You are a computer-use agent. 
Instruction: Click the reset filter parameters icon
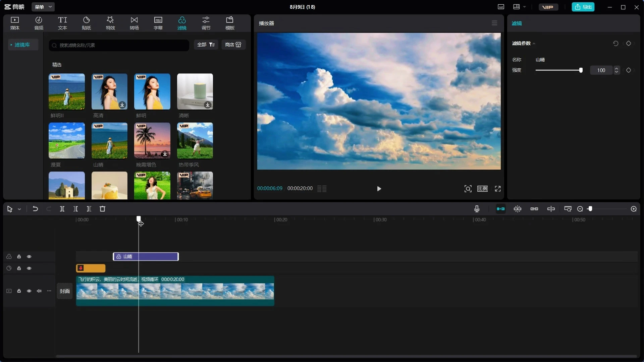tap(615, 43)
